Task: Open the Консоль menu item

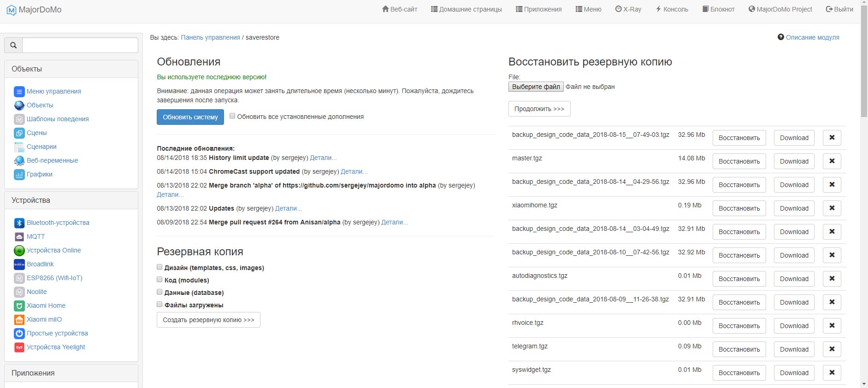Action: [672, 9]
